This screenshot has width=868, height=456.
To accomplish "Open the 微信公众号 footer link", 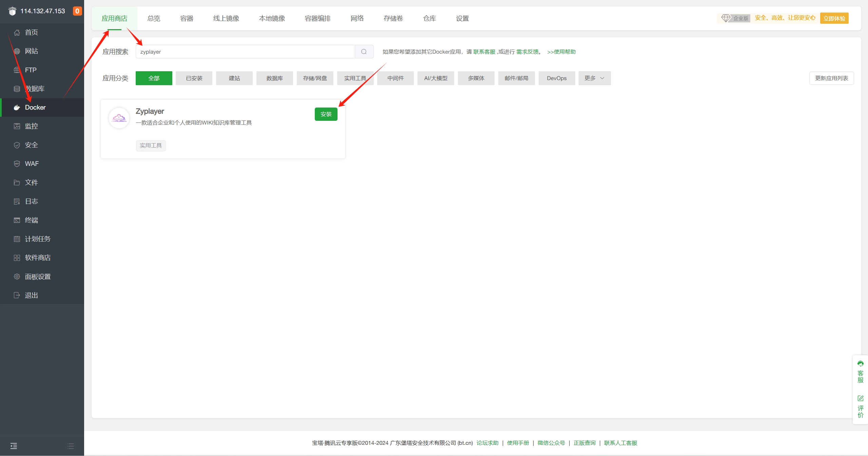I will tap(551, 443).
